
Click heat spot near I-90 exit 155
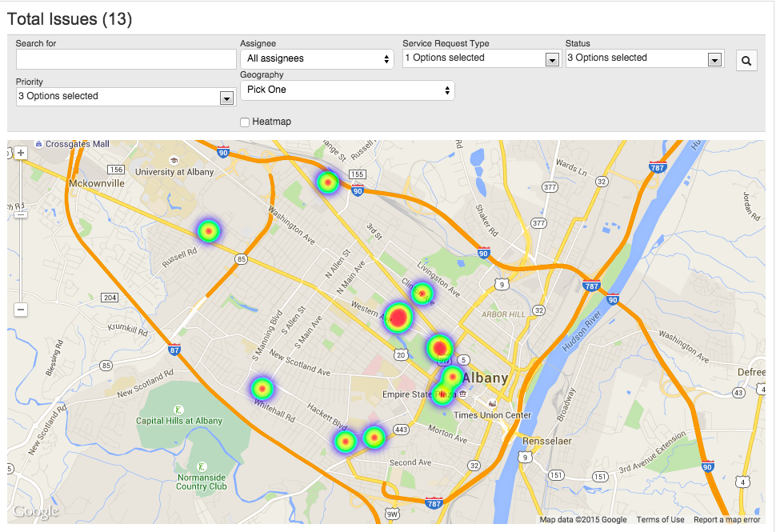click(328, 182)
